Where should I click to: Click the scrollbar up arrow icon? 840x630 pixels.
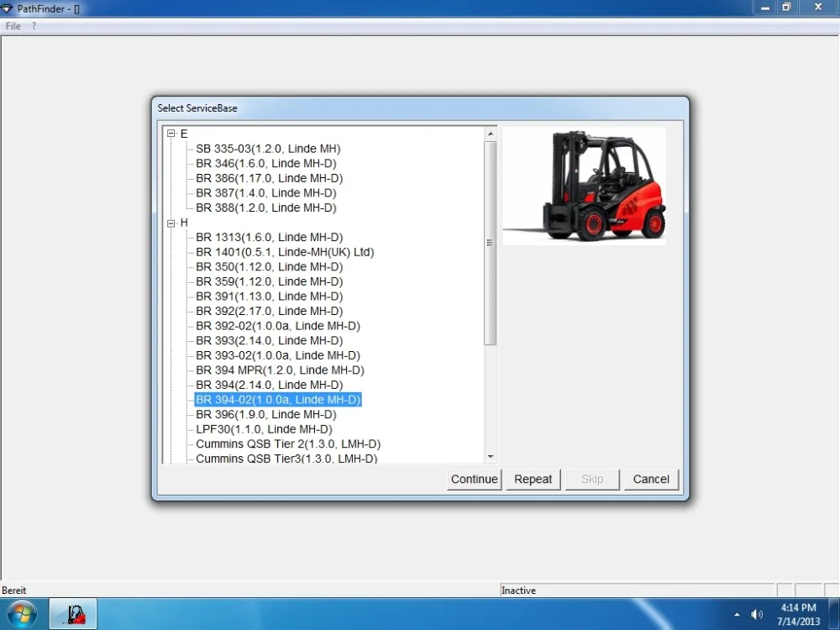(490, 132)
